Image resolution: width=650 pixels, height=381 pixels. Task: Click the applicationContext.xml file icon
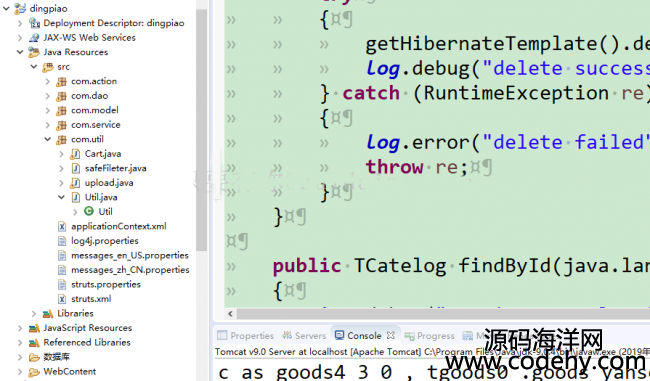(62, 226)
